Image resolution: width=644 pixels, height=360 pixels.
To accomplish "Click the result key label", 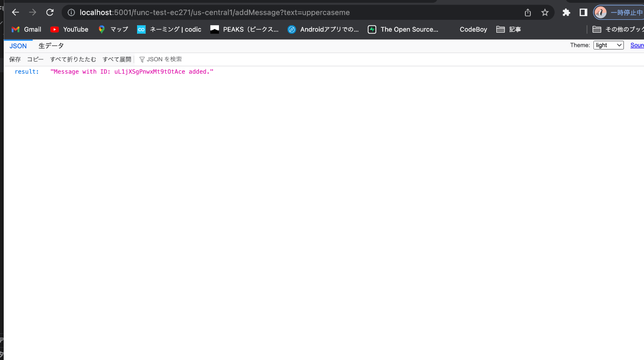I will click(x=27, y=72).
